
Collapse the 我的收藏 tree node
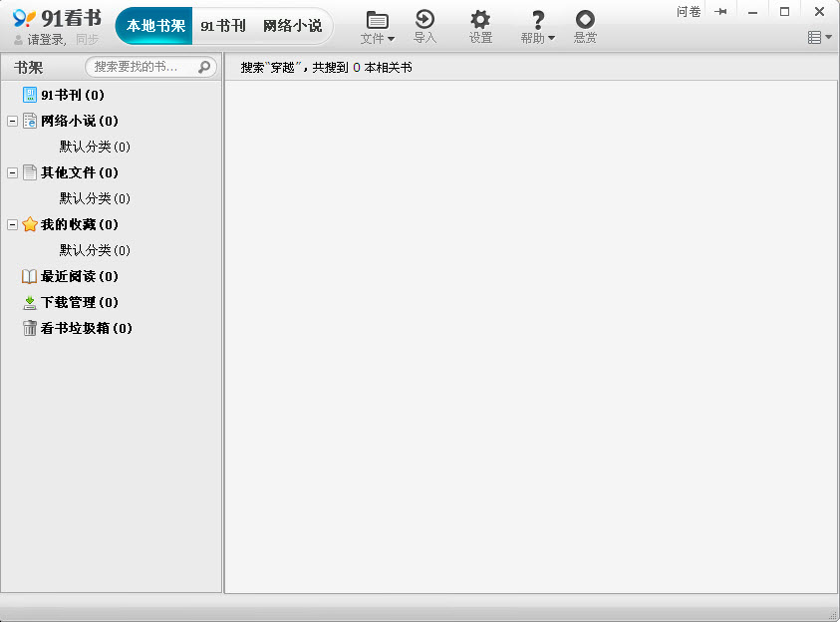[x=13, y=224]
